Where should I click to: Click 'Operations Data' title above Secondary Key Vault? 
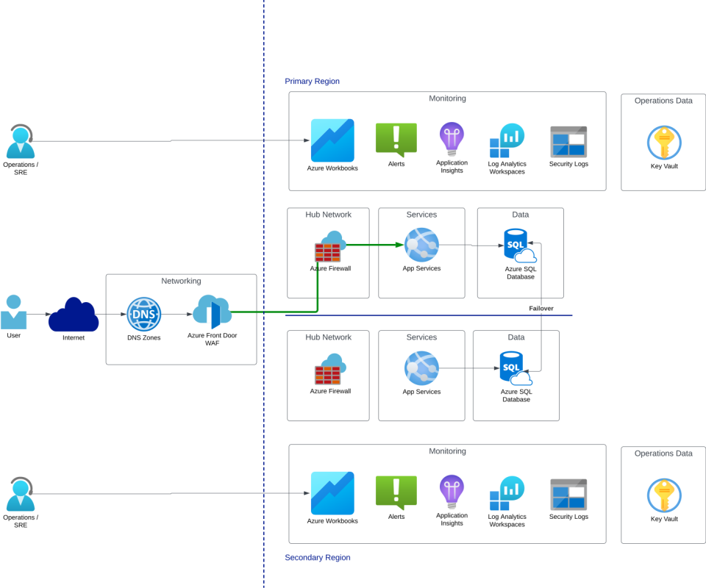[x=663, y=453]
